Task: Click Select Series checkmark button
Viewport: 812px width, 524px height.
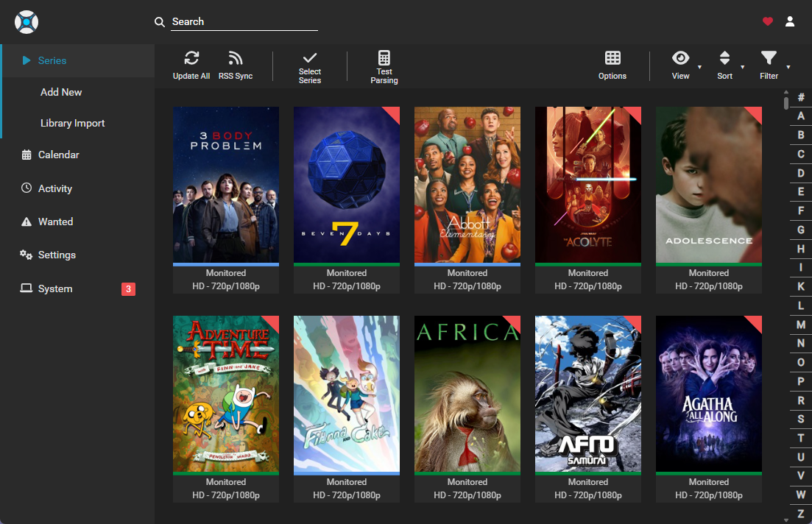Action: 310,67
